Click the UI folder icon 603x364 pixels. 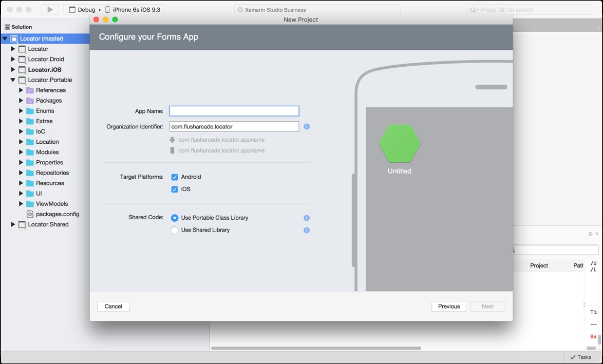pyautogui.click(x=30, y=194)
